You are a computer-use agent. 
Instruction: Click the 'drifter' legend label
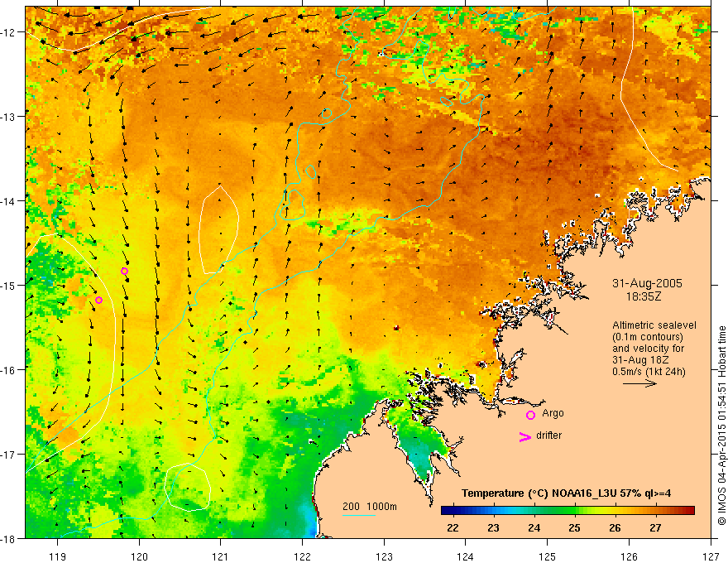548,435
